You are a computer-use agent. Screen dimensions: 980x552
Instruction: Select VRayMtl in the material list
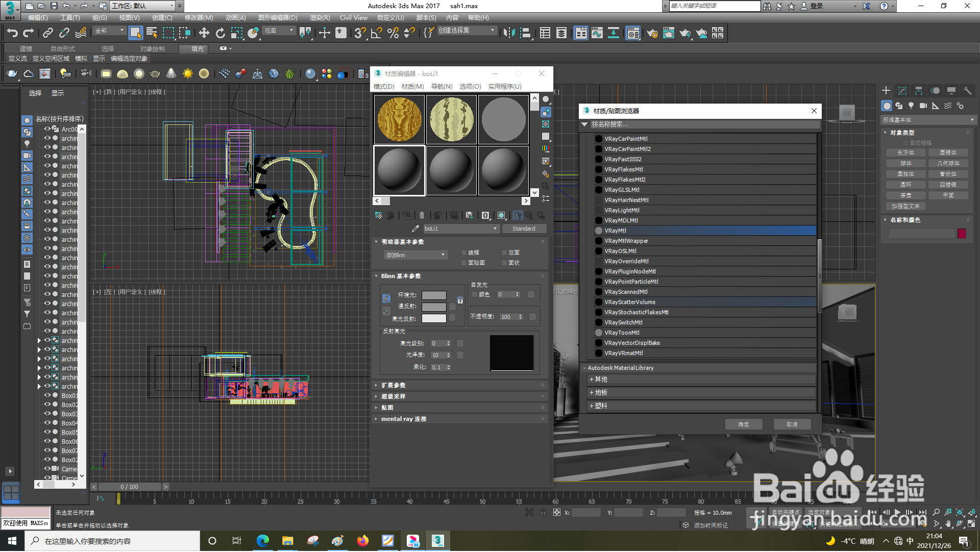615,231
